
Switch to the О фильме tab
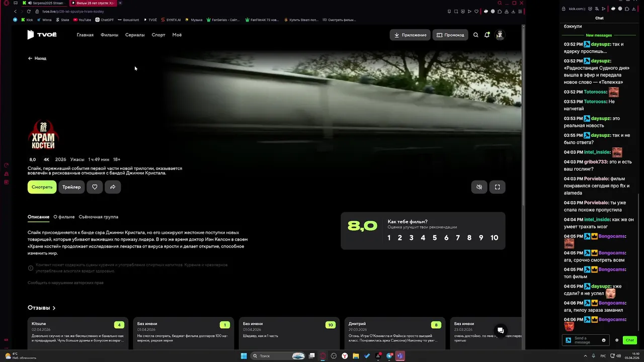[x=64, y=217]
